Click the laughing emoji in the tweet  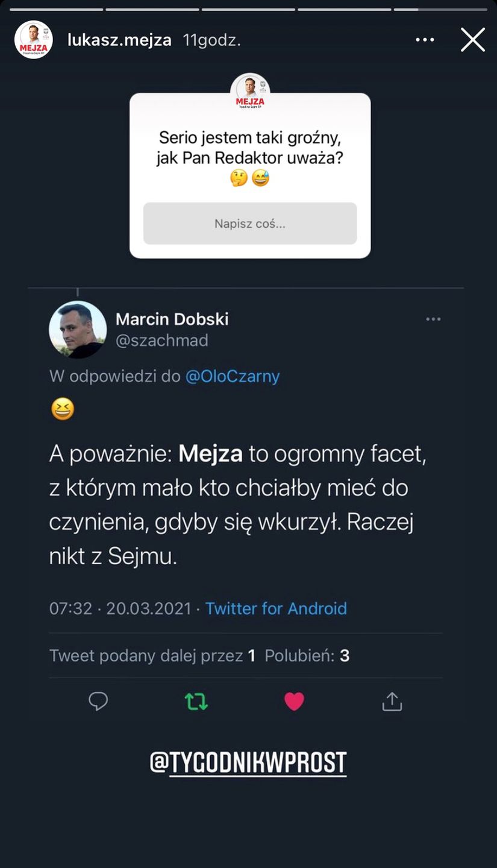[x=62, y=408]
